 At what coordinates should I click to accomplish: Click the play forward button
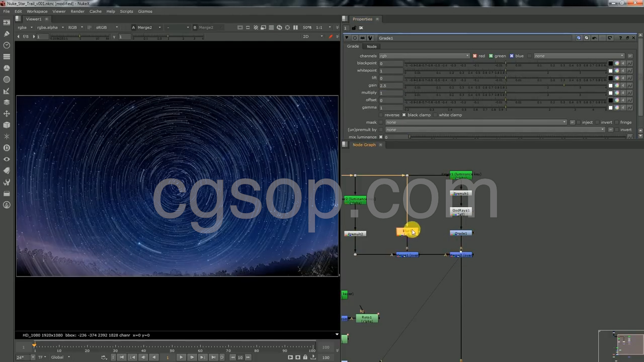click(181, 357)
